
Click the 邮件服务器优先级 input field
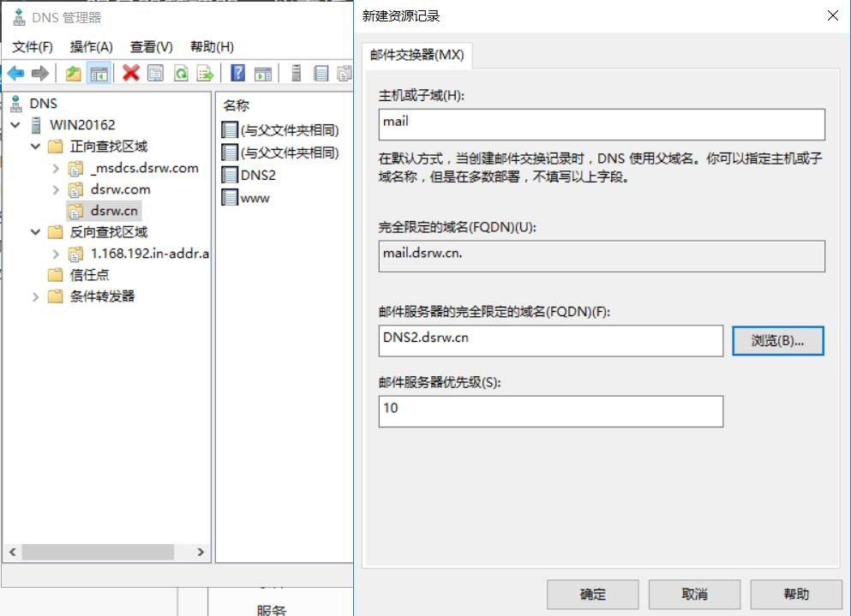(551, 411)
